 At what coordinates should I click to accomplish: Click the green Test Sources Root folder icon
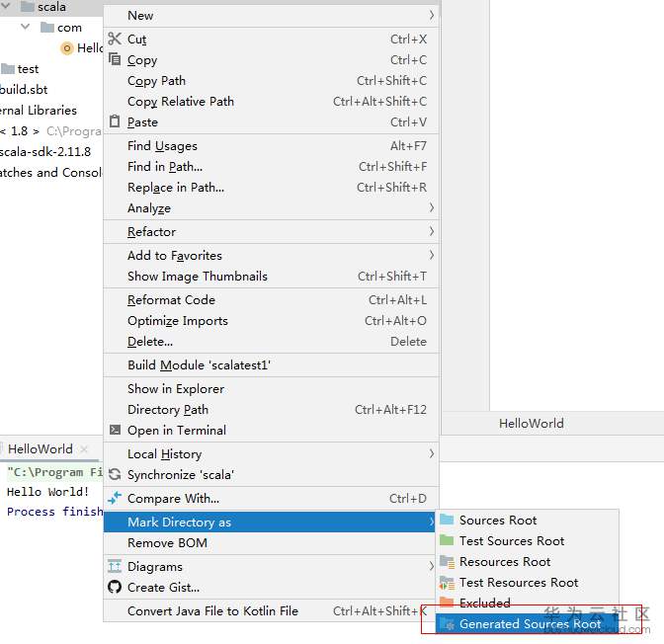tap(447, 540)
